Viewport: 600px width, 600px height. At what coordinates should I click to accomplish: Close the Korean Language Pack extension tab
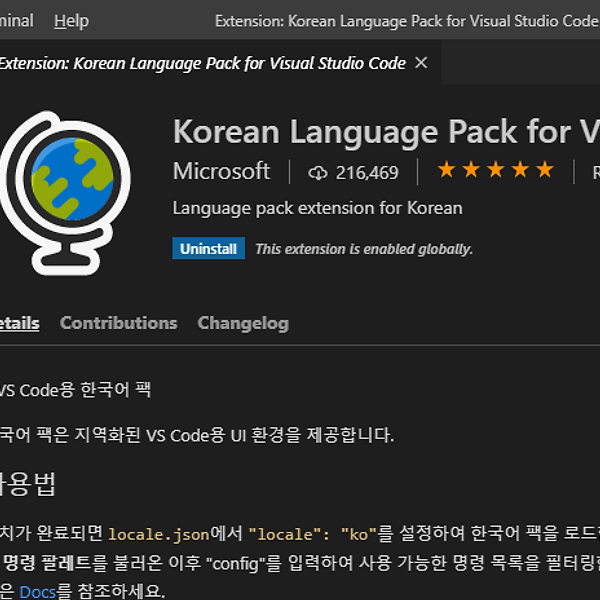tap(421, 62)
